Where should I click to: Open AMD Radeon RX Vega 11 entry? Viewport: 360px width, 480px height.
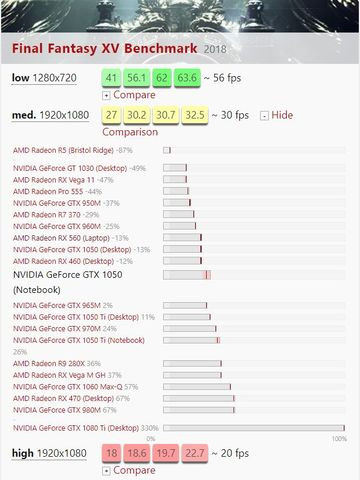(x=54, y=180)
